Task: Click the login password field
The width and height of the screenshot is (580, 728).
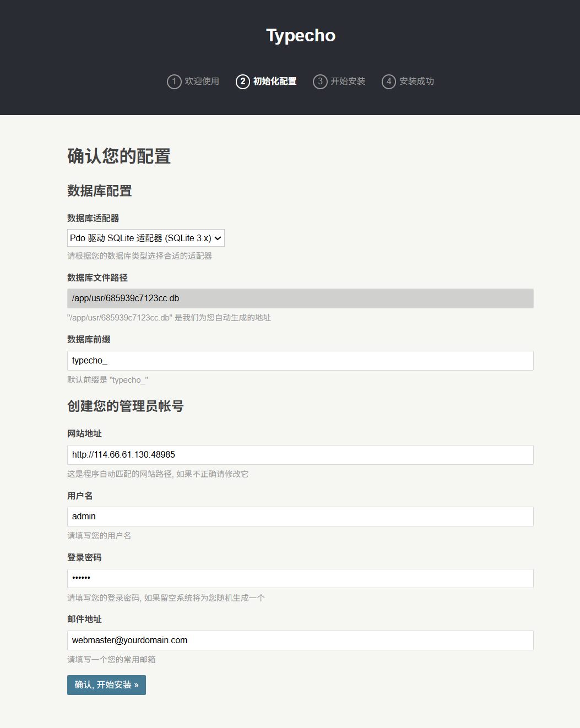Action: 300,578
